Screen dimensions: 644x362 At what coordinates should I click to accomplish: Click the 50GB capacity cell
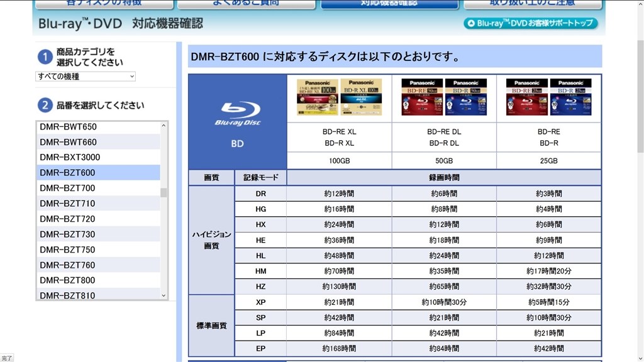(444, 161)
